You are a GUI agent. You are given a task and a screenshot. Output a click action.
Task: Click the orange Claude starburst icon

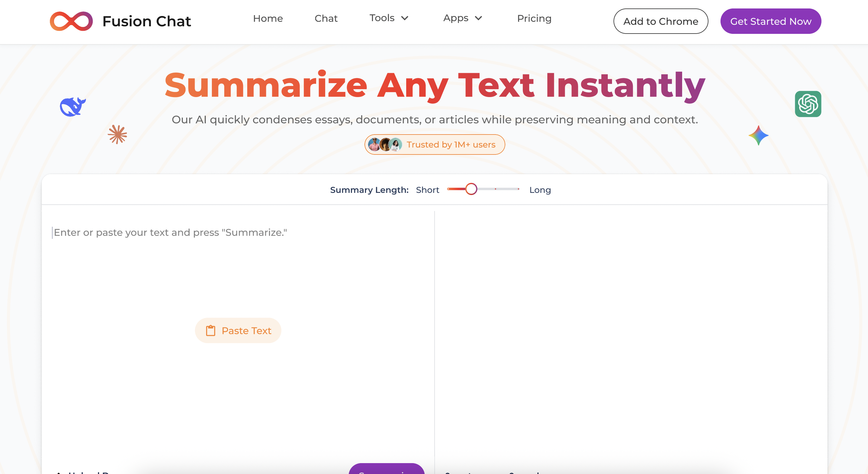117,135
